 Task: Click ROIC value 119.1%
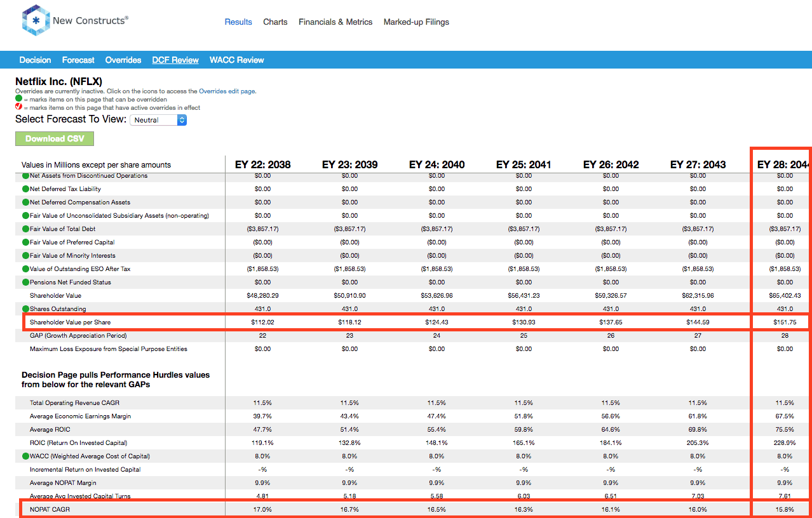click(x=262, y=443)
